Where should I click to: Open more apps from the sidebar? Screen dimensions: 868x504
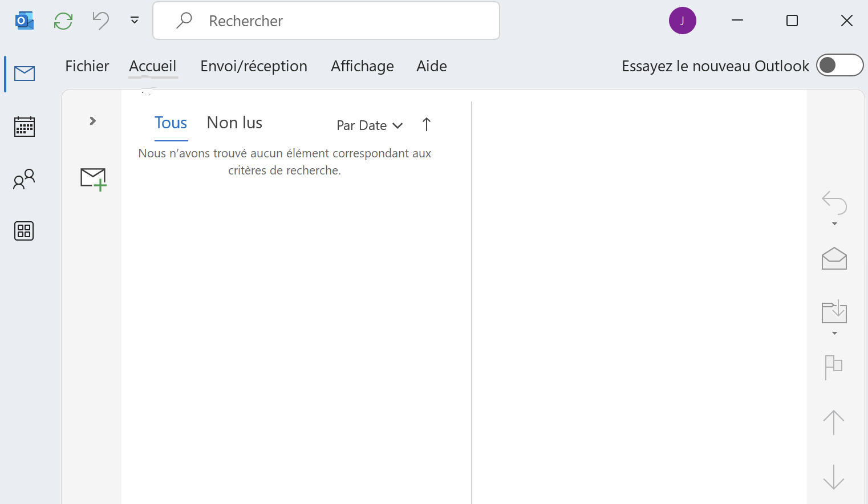pos(23,231)
